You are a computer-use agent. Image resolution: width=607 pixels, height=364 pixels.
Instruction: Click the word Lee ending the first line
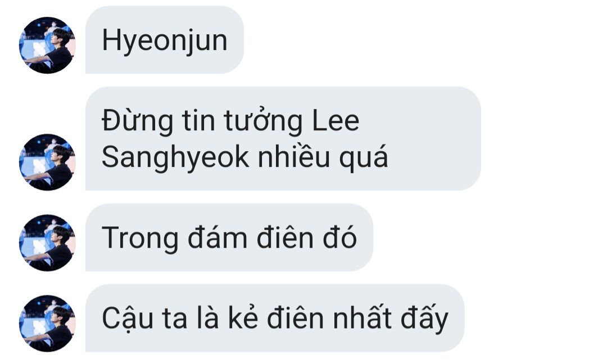(x=336, y=121)
